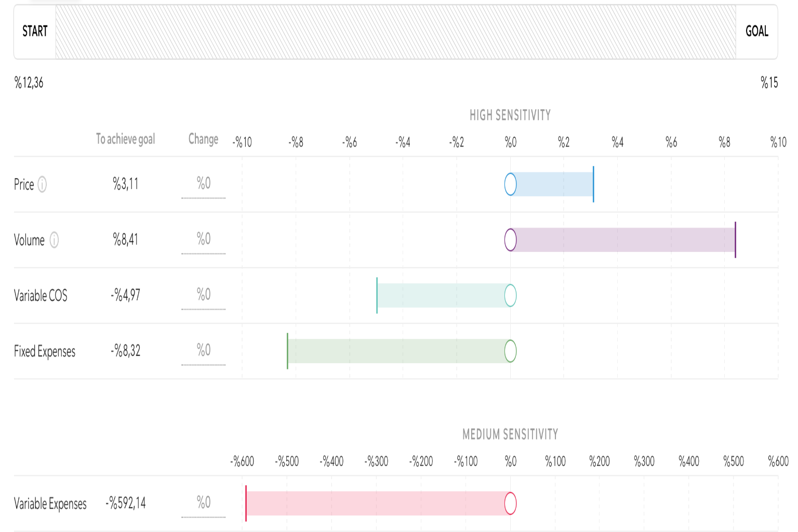This screenshot has height=532, width=798.
Task: Click the blue Price goal marker line
Action: pyautogui.click(x=593, y=184)
